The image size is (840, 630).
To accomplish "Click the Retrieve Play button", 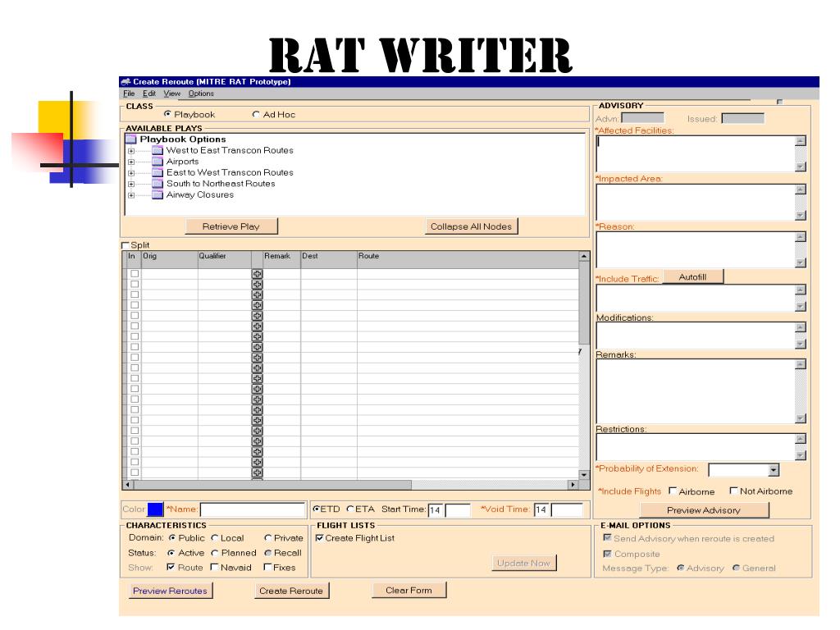I will coord(231,226).
